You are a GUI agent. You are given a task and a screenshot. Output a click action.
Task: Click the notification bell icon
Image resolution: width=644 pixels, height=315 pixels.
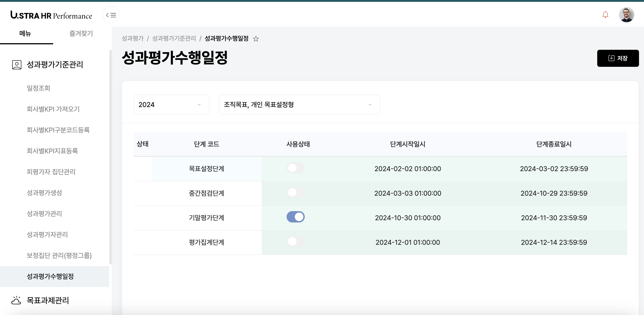(605, 15)
